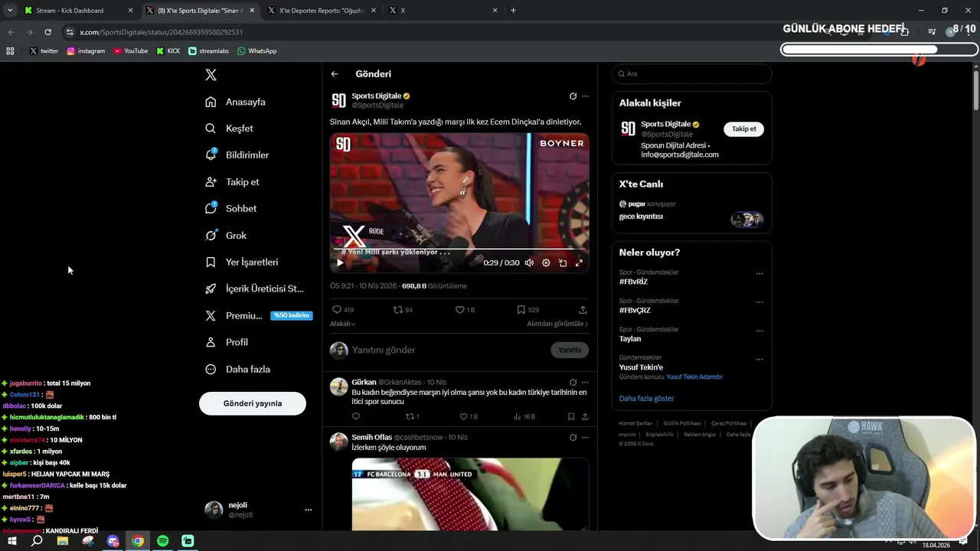The image size is (980, 551).
Task: Go to Anasayfa in sidebar
Action: point(236,102)
